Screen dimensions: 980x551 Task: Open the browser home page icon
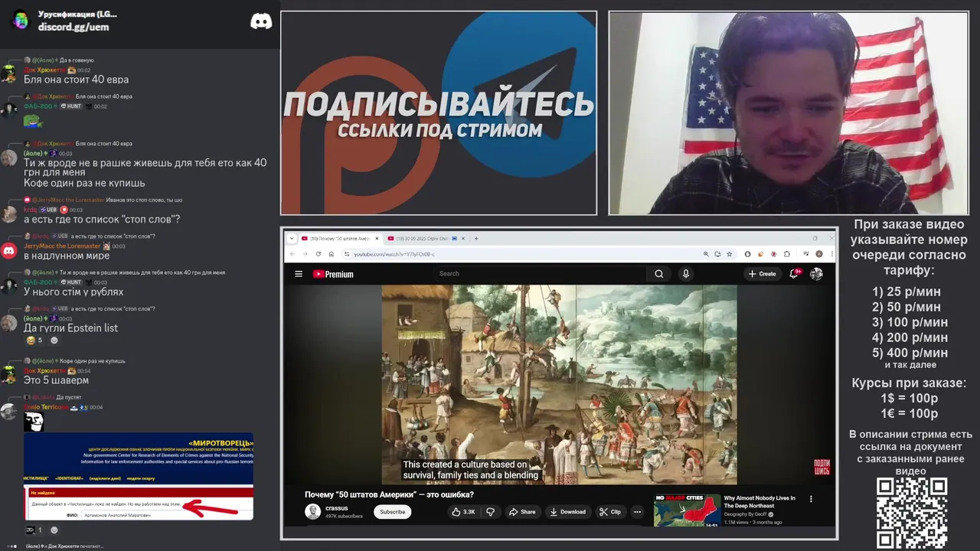[x=331, y=254]
